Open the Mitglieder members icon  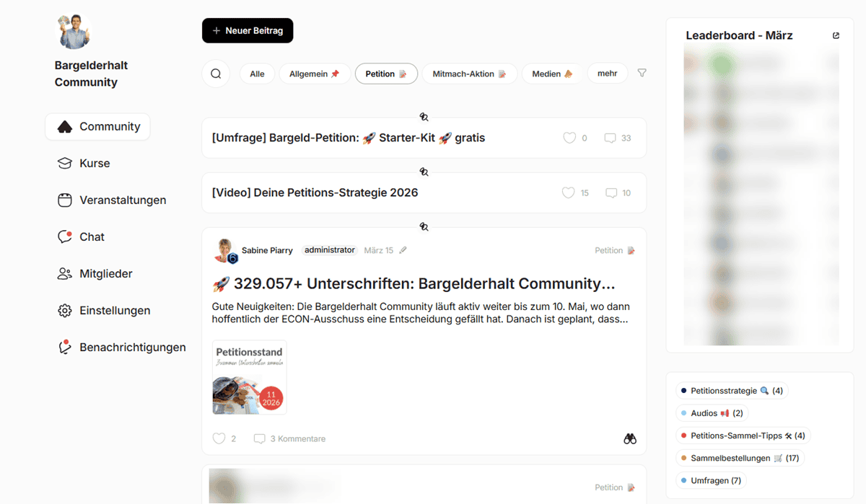click(x=64, y=273)
